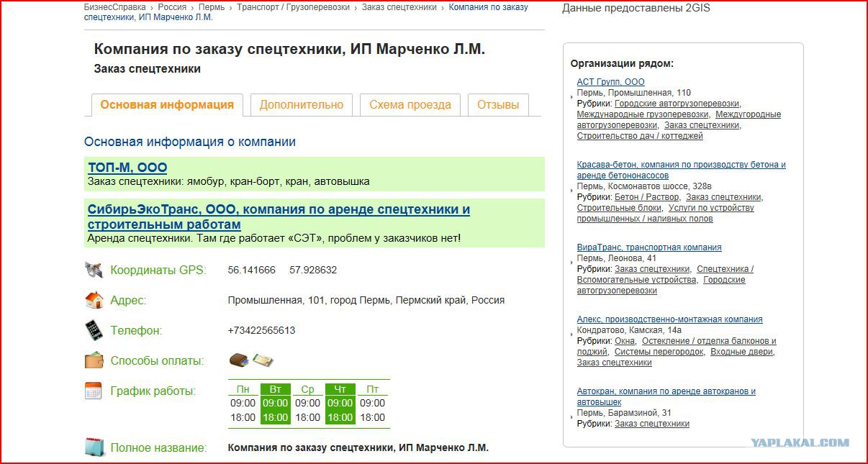Go to Пермь breadcrumb
The height and width of the screenshot is (464, 868).
pos(212,7)
